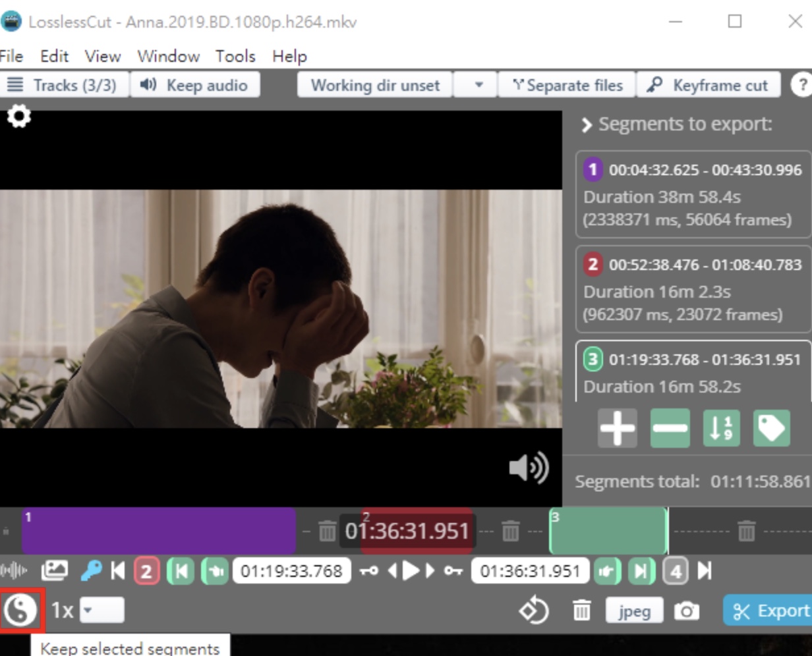This screenshot has height=656, width=812.
Task: Toggle the Separate files output mode
Action: (x=567, y=85)
